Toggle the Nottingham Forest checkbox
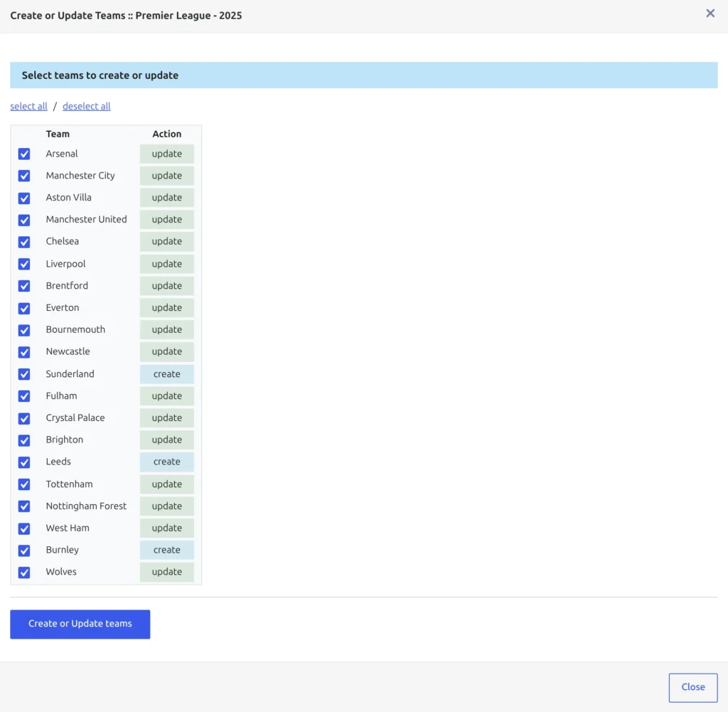728x712 pixels. [24, 506]
